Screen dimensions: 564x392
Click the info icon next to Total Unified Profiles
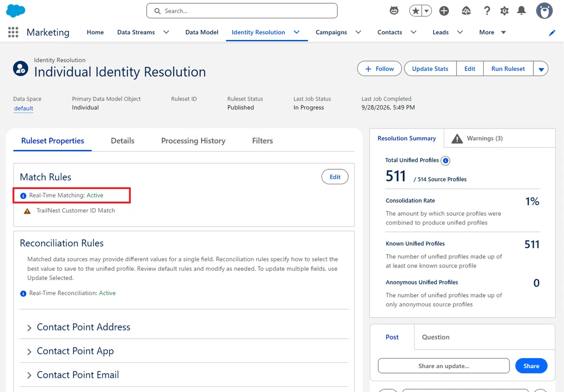(x=446, y=161)
